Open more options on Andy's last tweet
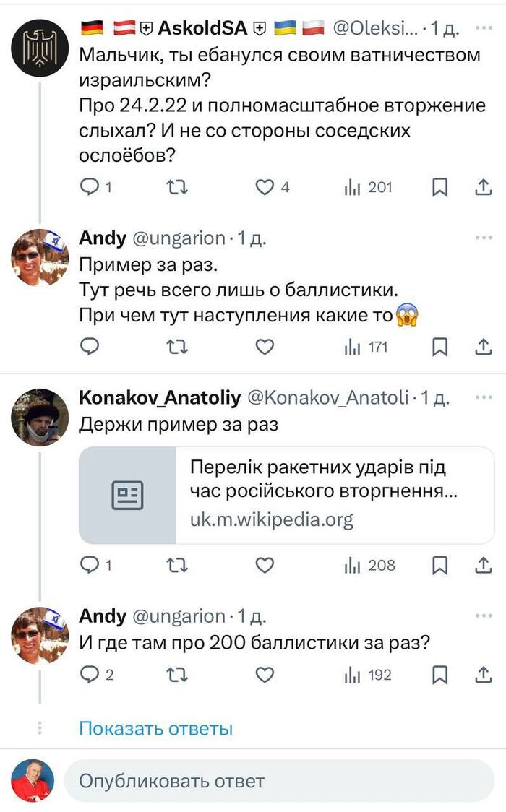Image resolution: width=506 pixels, height=812 pixels. [483, 616]
